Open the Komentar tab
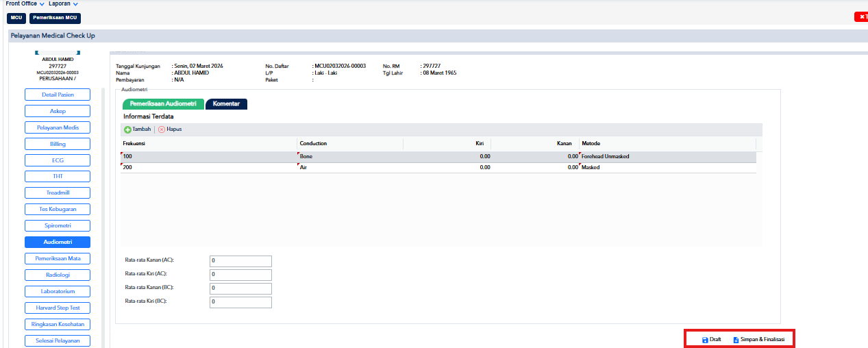The width and height of the screenshot is (868, 348). (x=226, y=104)
